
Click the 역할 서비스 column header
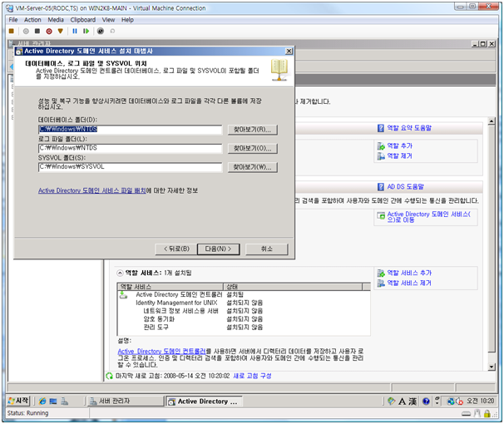pos(170,287)
